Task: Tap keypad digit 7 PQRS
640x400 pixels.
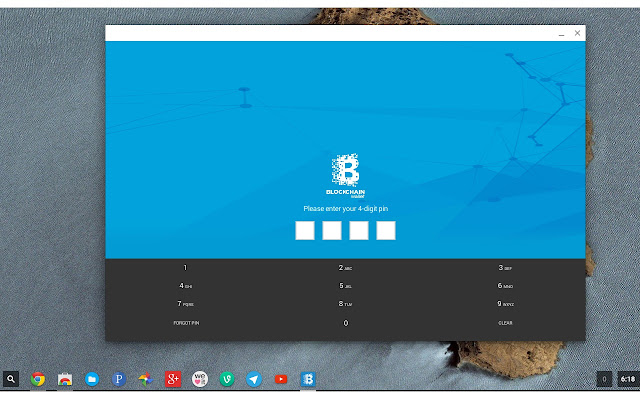Action: point(185,304)
